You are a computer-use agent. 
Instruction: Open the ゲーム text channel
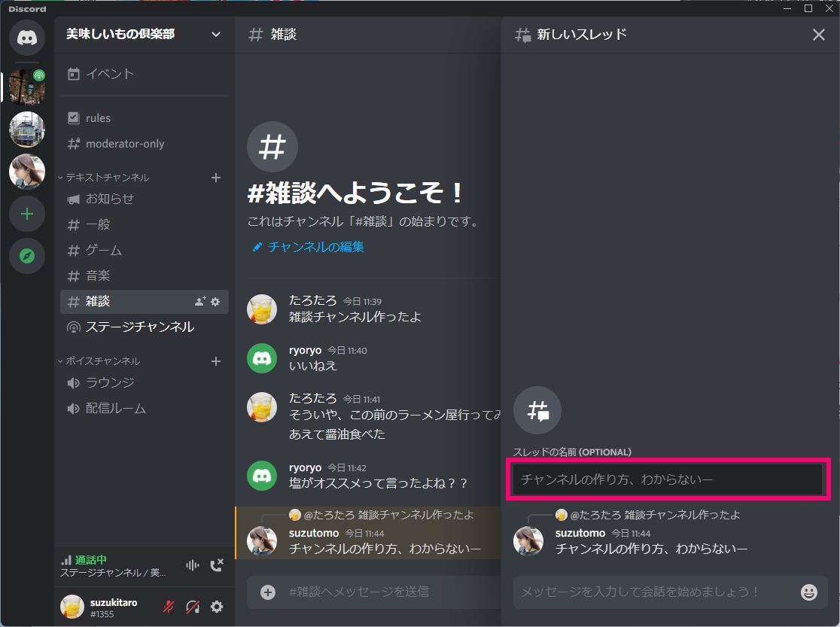pos(144,250)
